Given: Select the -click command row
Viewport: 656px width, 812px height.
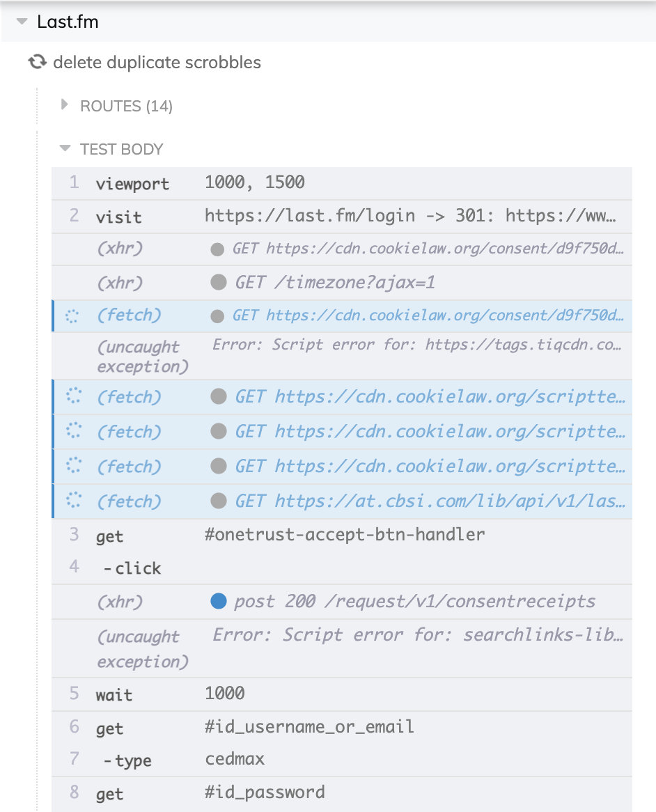Looking at the screenshot, I should 342,568.
